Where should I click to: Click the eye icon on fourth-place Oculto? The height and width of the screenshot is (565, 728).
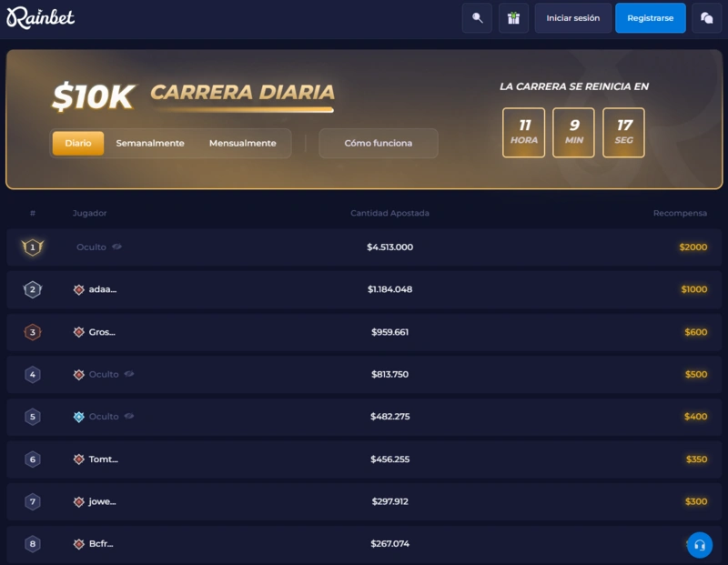pos(129,374)
